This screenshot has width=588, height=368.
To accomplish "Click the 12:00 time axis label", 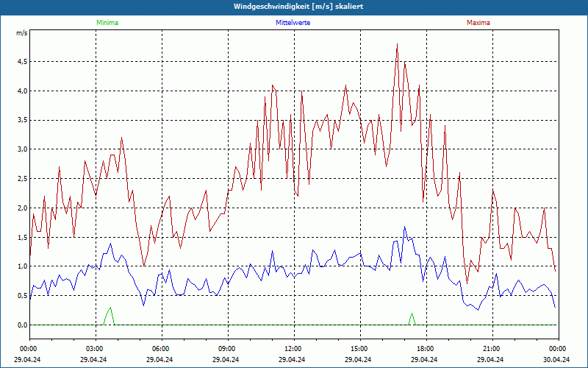I will click(293, 349).
